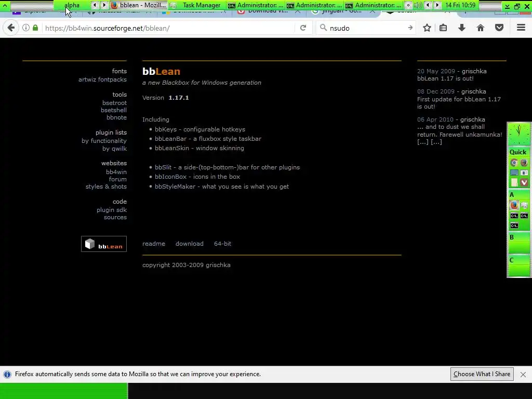Go back with the Firefox back arrow
The width and height of the screenshot is (532, 399).
pos(11,28)
